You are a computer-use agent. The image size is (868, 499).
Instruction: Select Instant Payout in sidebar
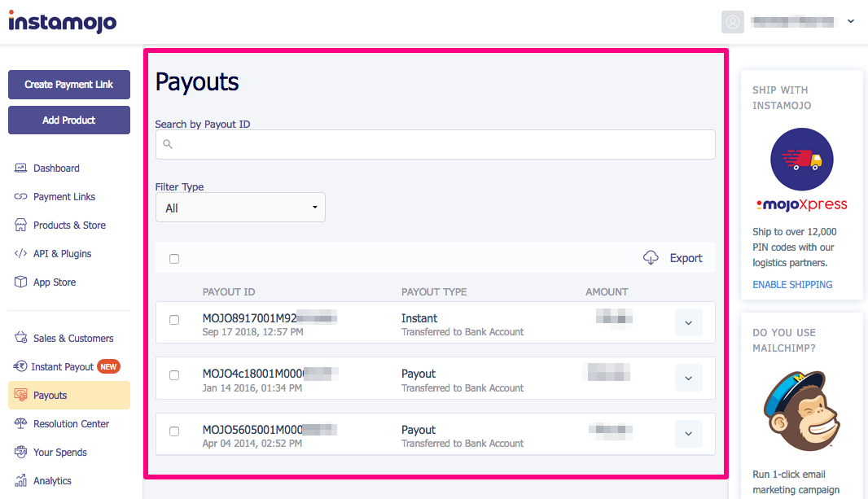63,367
